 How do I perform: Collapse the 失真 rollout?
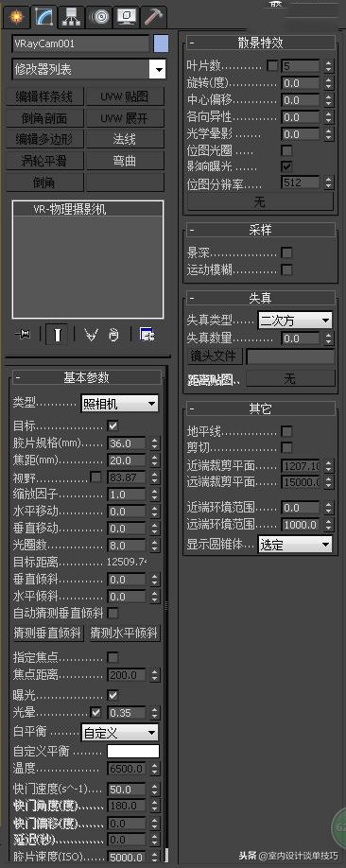click(x=260, y=298)
